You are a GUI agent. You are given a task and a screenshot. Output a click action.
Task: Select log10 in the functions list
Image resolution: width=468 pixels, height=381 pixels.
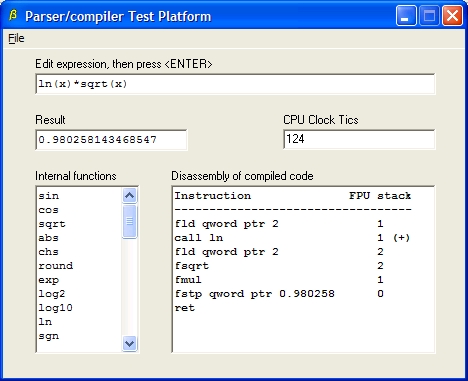coord(56,308)
